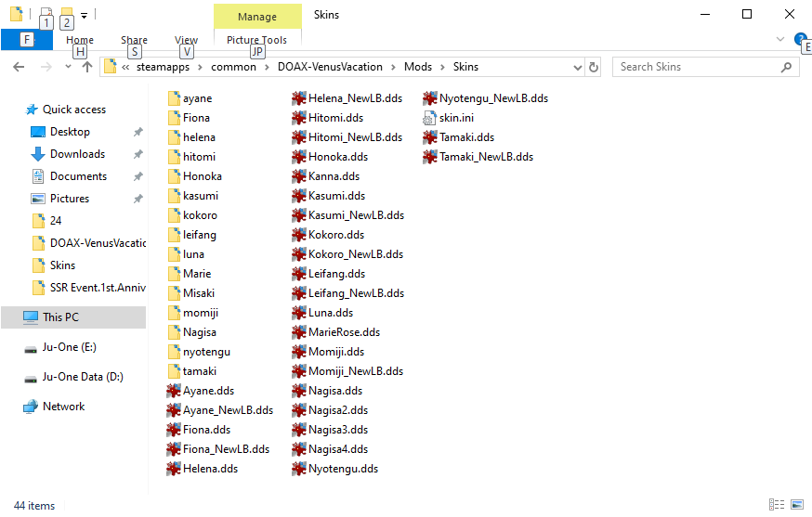The width and height of the screenshot is (812, 517).
Task: Open the Help question mark icon
Action: point(800,39)
